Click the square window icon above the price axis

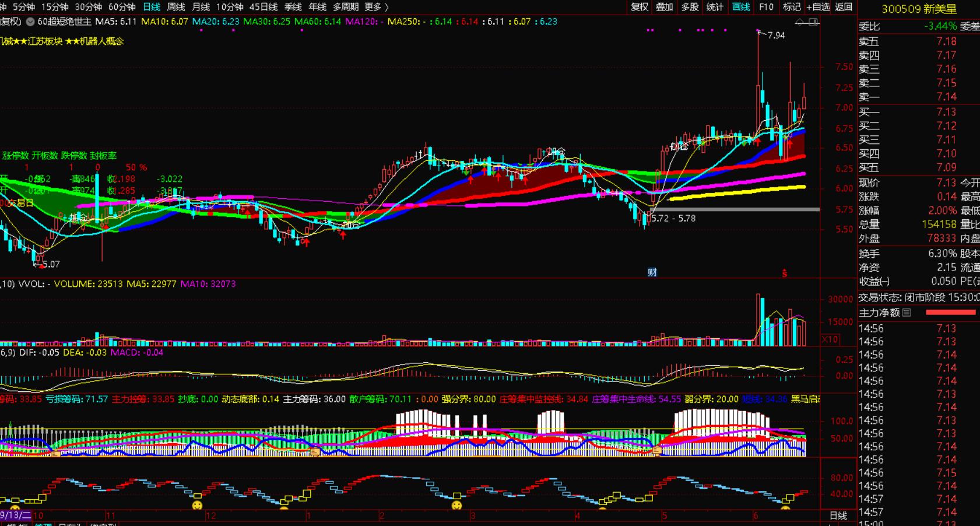point(814,22)
